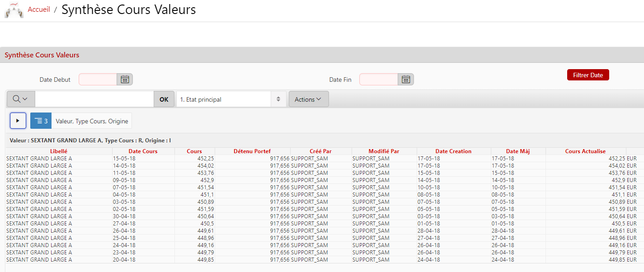Select the Valeur, Type Cours, Origine label
The image size is (644, 272).
point(92,121)
